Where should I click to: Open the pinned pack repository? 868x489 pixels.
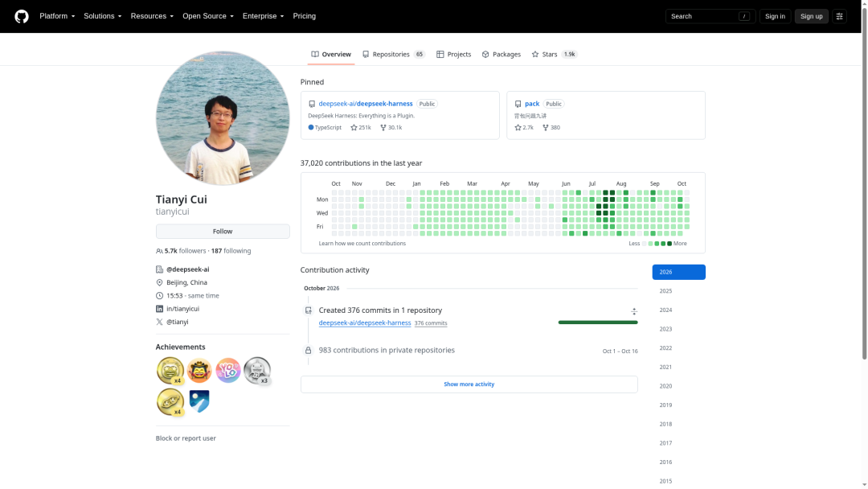pyautogui.click(x=532, y=104)
